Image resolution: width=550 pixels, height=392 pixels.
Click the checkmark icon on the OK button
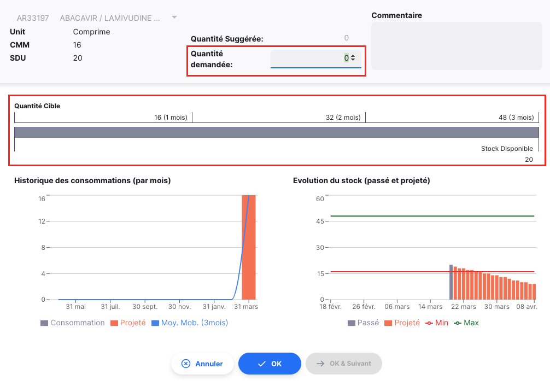click(x=262, y=364)
